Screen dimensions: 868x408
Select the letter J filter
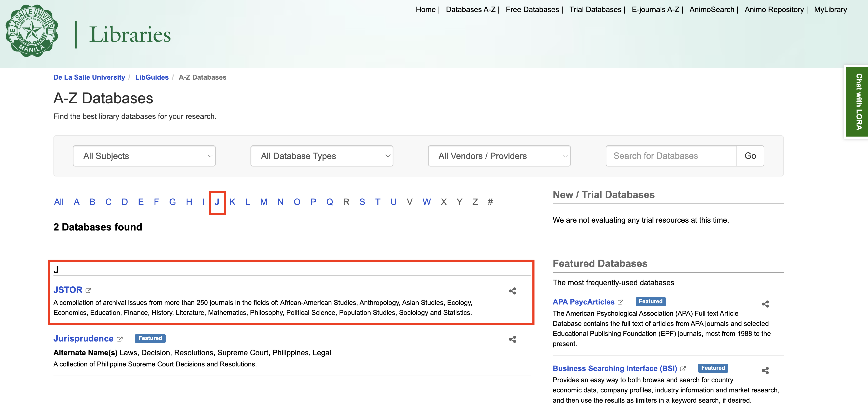click(217, 202)
